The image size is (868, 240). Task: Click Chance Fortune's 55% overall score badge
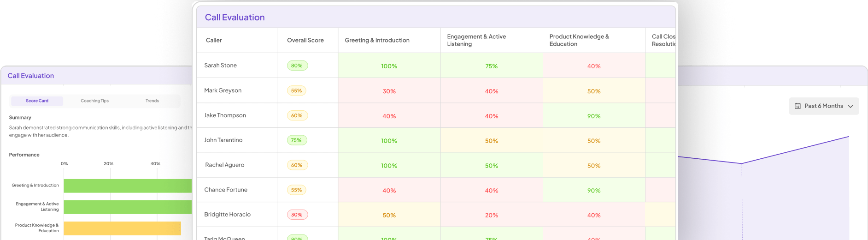[x=297, y=190]
